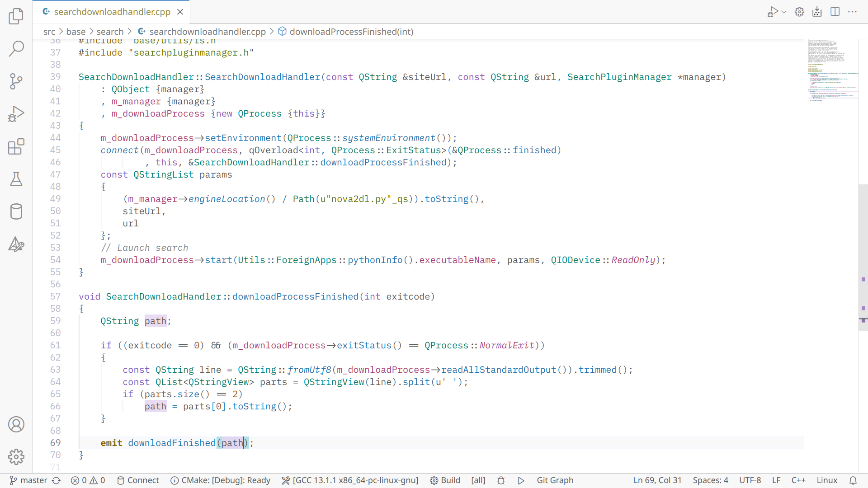Toggle split editor layout button
This screenshot has width=868, height=488.
[x=835, y=12]
